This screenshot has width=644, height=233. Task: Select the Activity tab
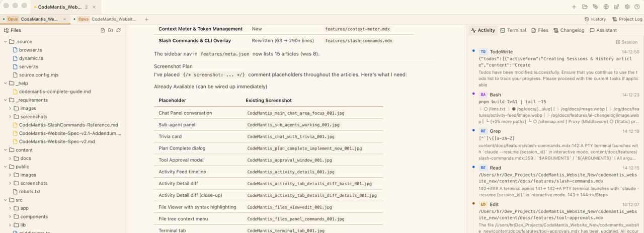coord(483,30)
